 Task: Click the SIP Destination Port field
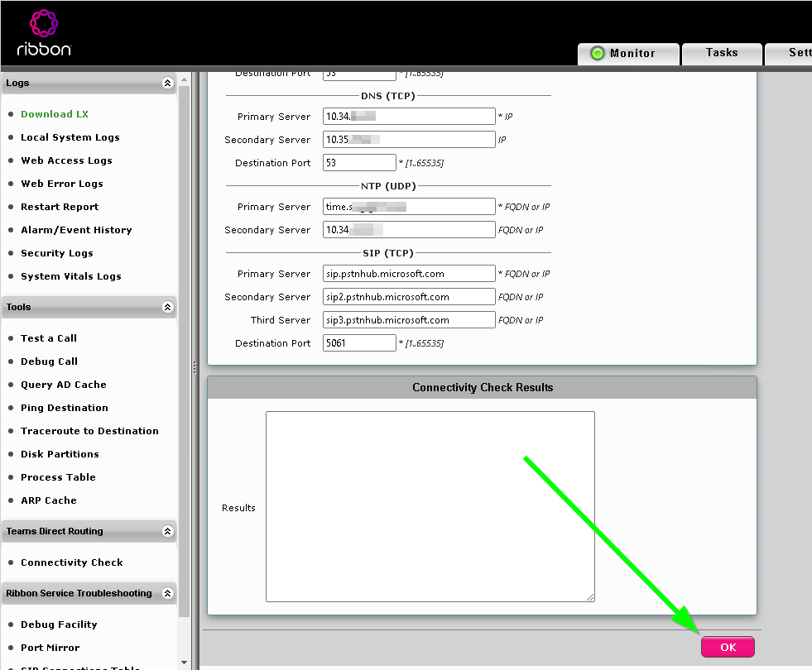tap(359, 342)
